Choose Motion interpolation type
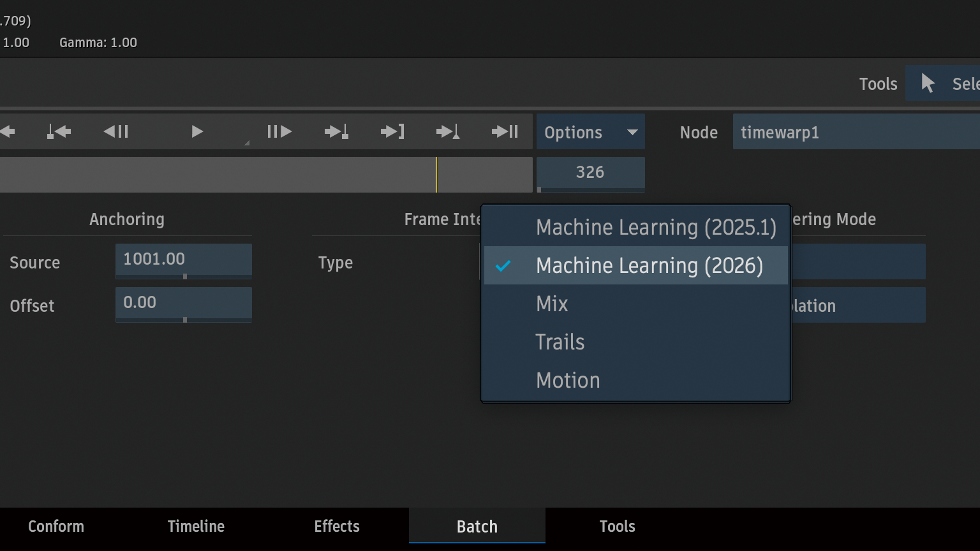980x551 pixels. coord(568,381)
